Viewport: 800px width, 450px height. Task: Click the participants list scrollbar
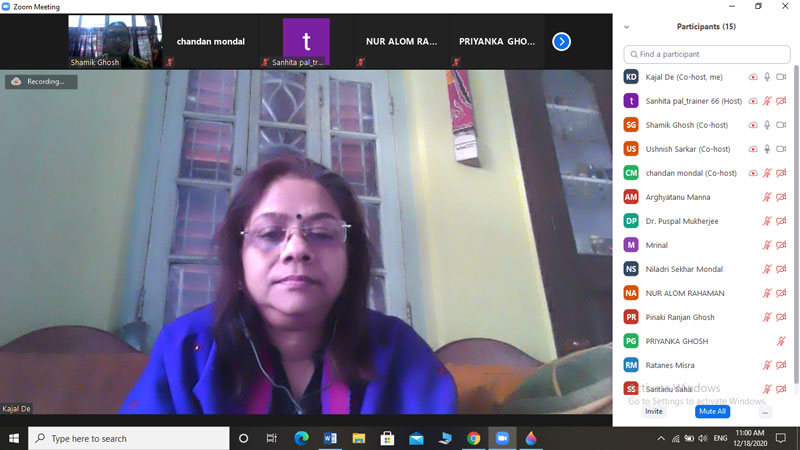tap(796, 200)
